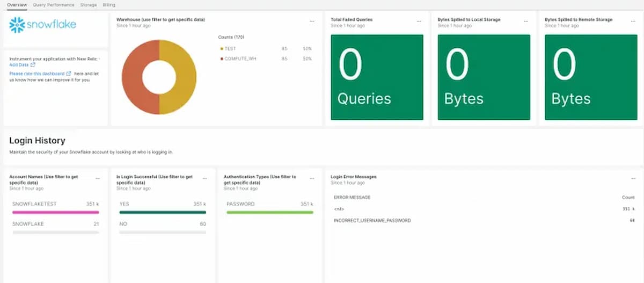This screenshot has width=644, height=283.
Task: Click the Remote Storage 0 Bytes billboard
Action: point(591,77)
